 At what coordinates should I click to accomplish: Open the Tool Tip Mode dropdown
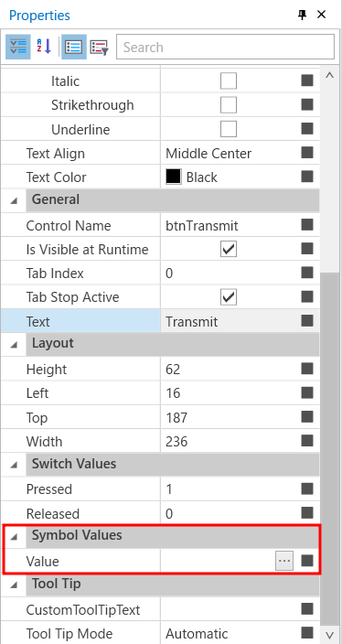pos(230,633)
